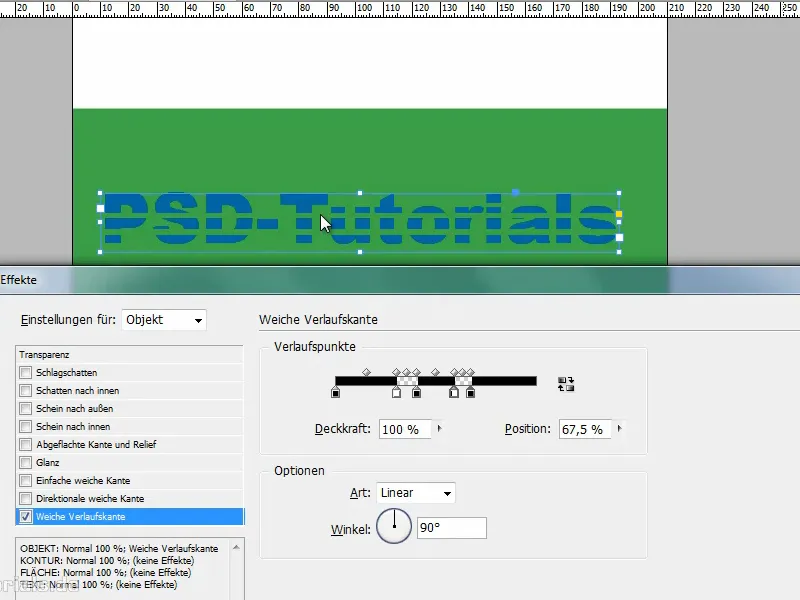Screen dimensions: 800x600
Task: Enable Glanz checkbox
Action: pos(26,463)
